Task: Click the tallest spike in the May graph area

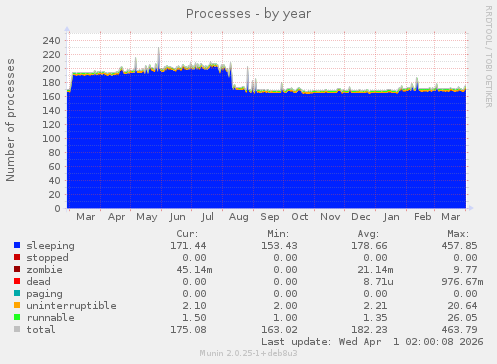Action: tap(159, 57)
